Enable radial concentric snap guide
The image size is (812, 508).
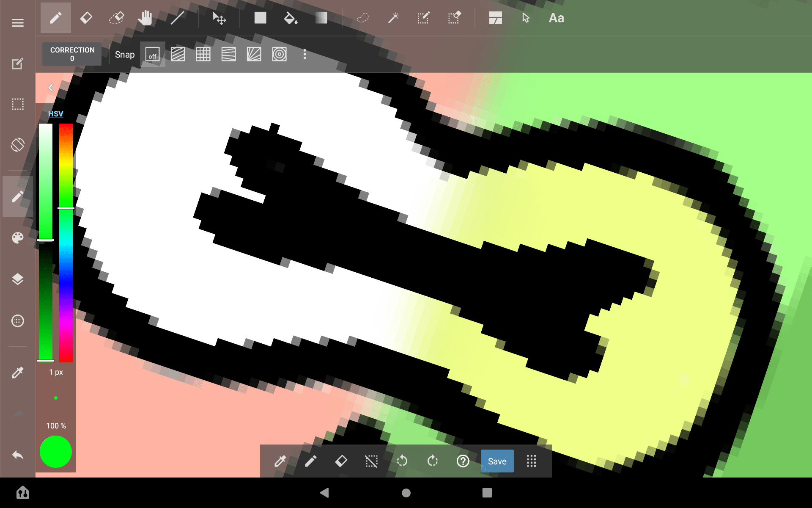coord(279,55)
